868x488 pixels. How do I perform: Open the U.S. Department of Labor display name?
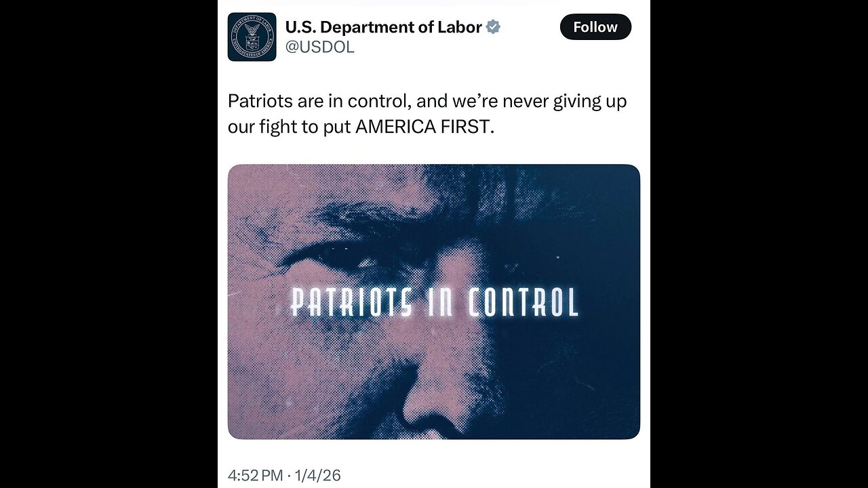coord(383,27)
